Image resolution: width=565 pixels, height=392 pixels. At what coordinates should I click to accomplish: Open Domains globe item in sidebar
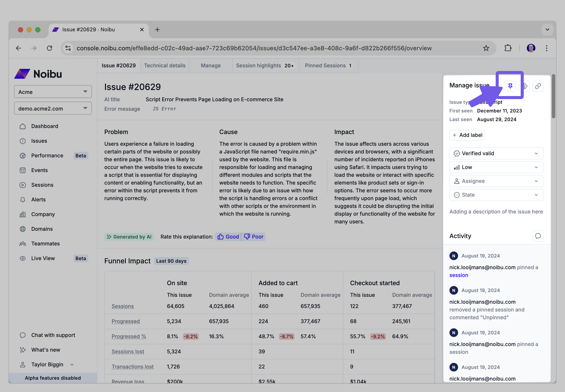point(42,229)
